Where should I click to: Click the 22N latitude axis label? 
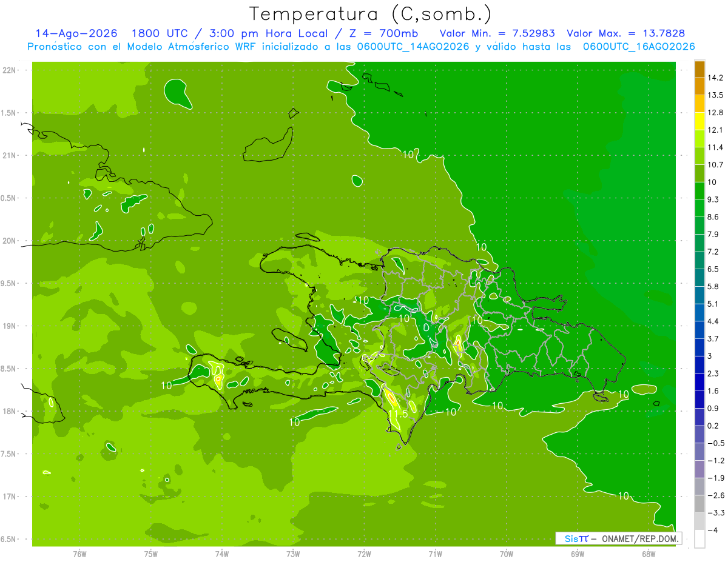(10, 70)
